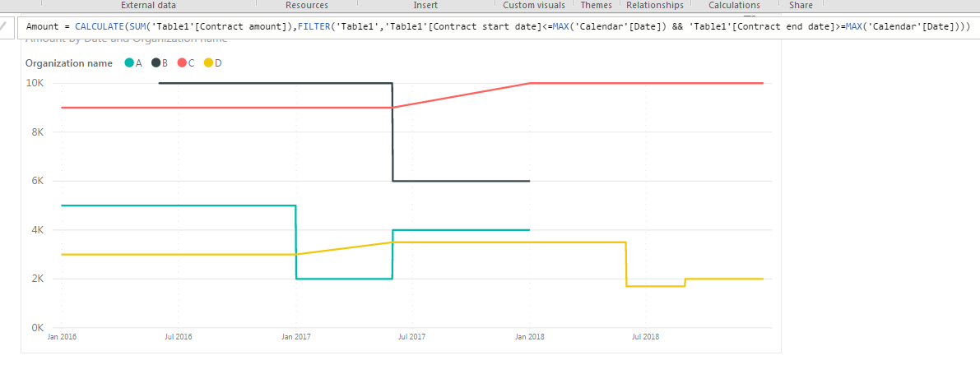Select the dark organization B line at 6K
The width and height of the screenshot is (980, 383).
(461, 181)
